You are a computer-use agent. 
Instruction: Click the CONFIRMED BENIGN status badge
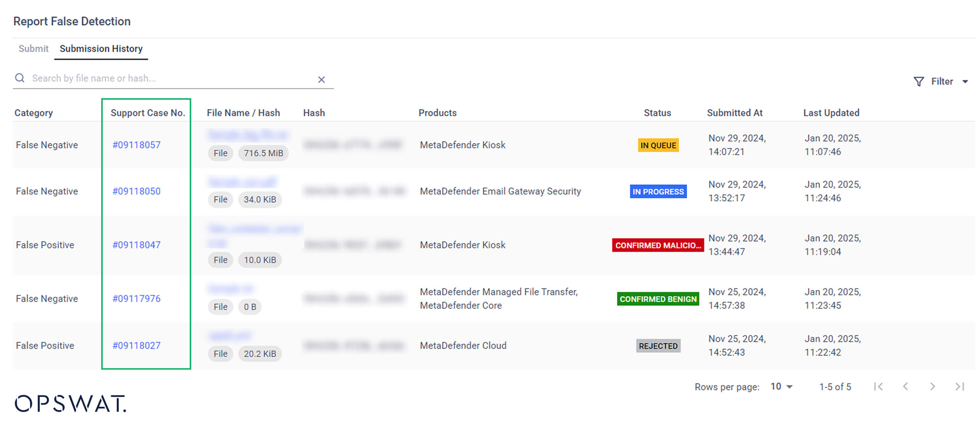click(658, 299)
